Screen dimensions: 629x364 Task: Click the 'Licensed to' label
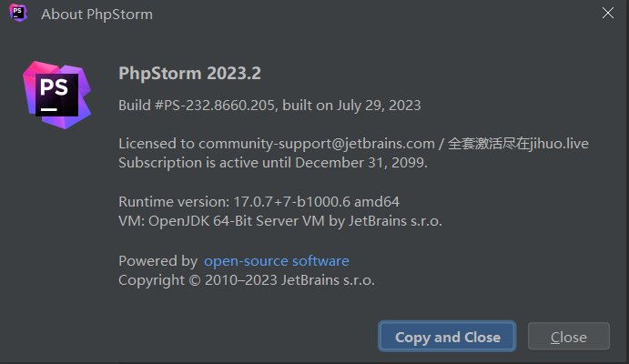coord(157,144)
